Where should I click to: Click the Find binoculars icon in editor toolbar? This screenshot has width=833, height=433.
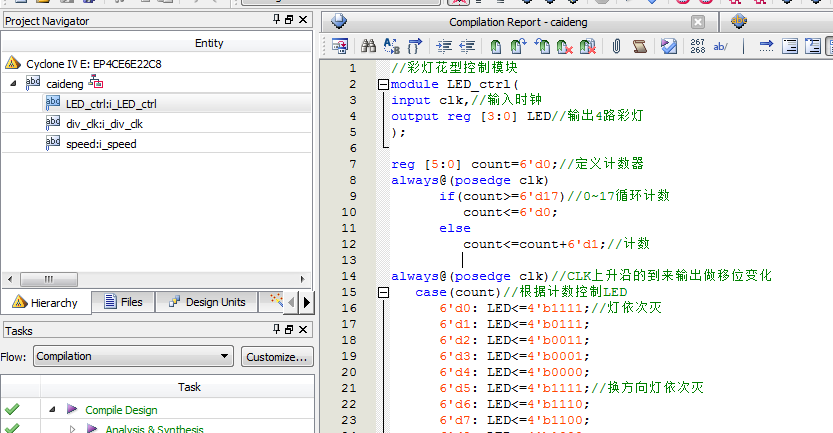pos(368,46)
